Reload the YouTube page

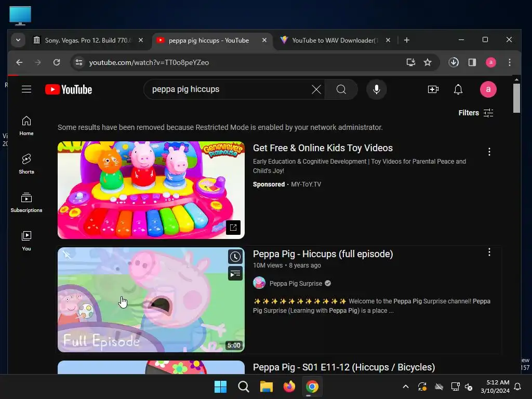57,62
